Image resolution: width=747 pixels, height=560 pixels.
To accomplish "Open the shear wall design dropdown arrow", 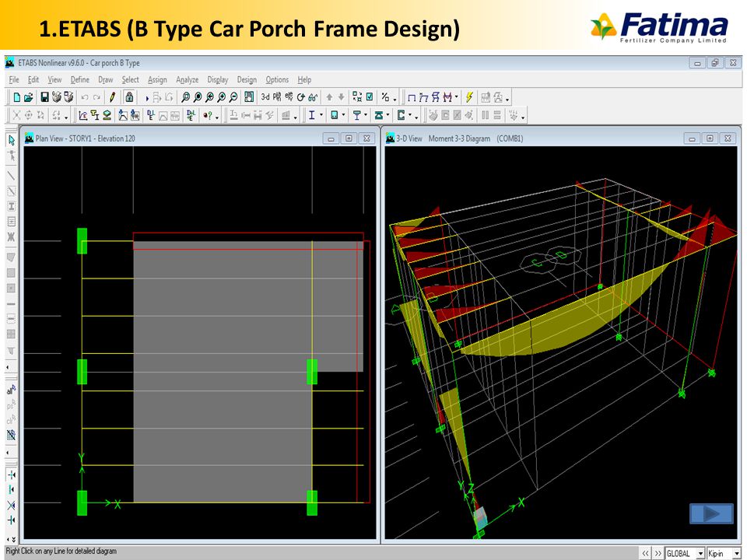I will [x=388, y=116].
